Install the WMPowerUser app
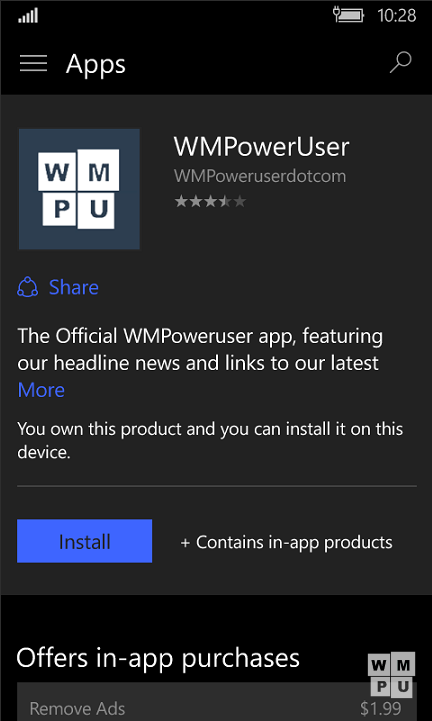Image resolution: width=432 pixels, height=721 pixels. click(85, 541)
